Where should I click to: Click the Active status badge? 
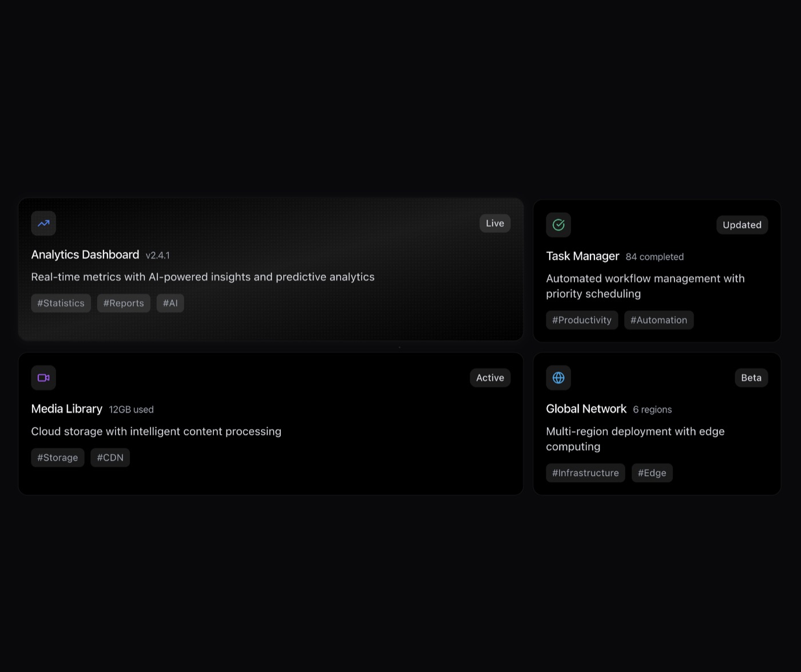point(490,377)
